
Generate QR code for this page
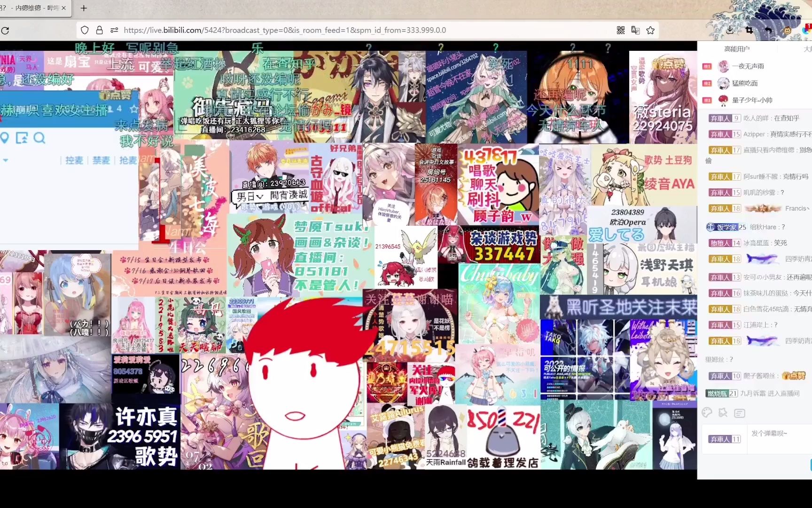click(x=621, y=30)
